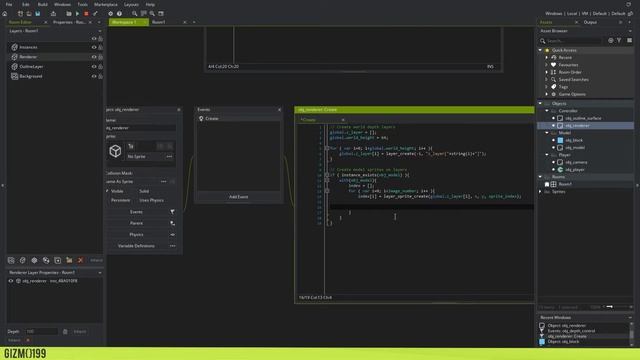640x360 pixels.
Task: Create new instance layer icon
Action: click(x=22, y=260)
